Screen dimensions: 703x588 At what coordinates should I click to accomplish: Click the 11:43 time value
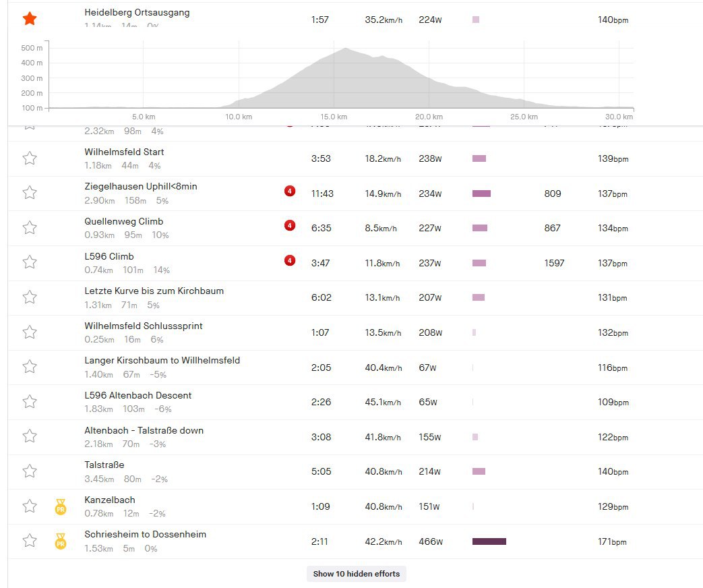click(322, 194)
